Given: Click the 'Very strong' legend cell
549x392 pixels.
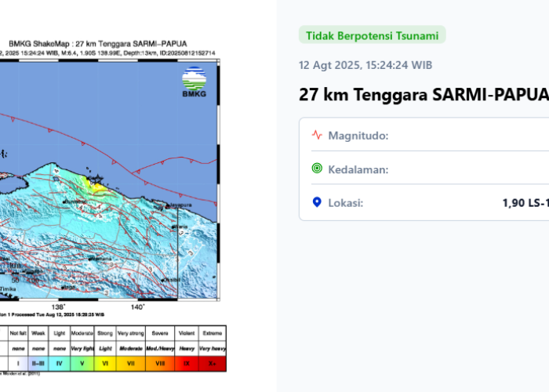Looking at the screenshot, I should coord(131,333).
